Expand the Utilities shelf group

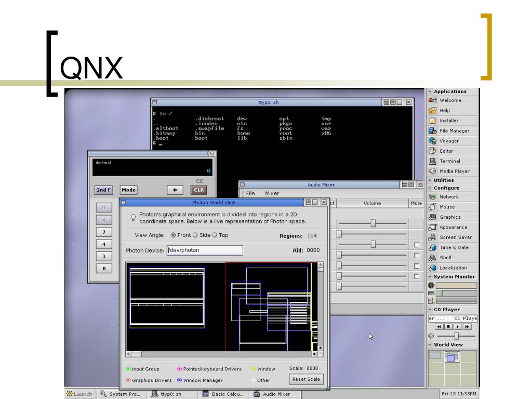coord(430,180)
